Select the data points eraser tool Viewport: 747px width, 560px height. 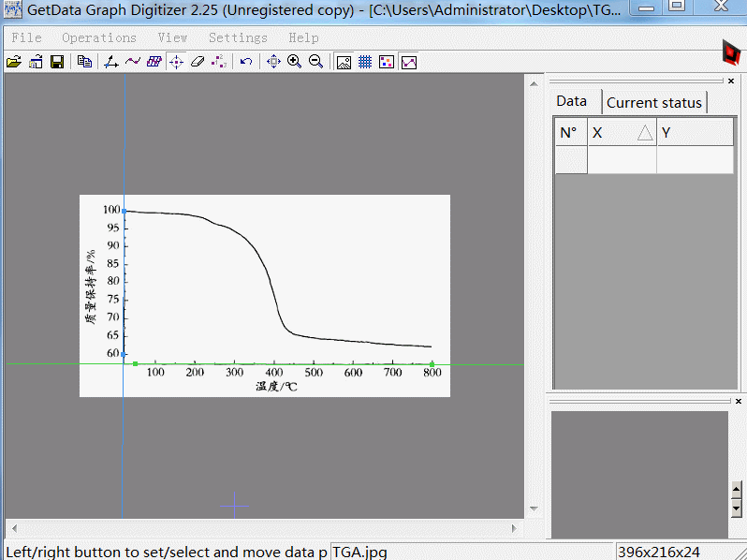click(x=197, y=62)
